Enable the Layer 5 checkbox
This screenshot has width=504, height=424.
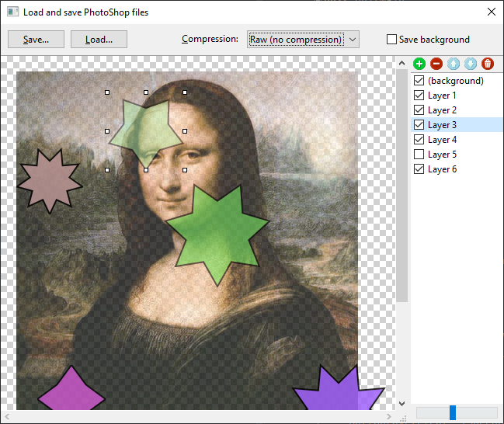tap(419, 155)
